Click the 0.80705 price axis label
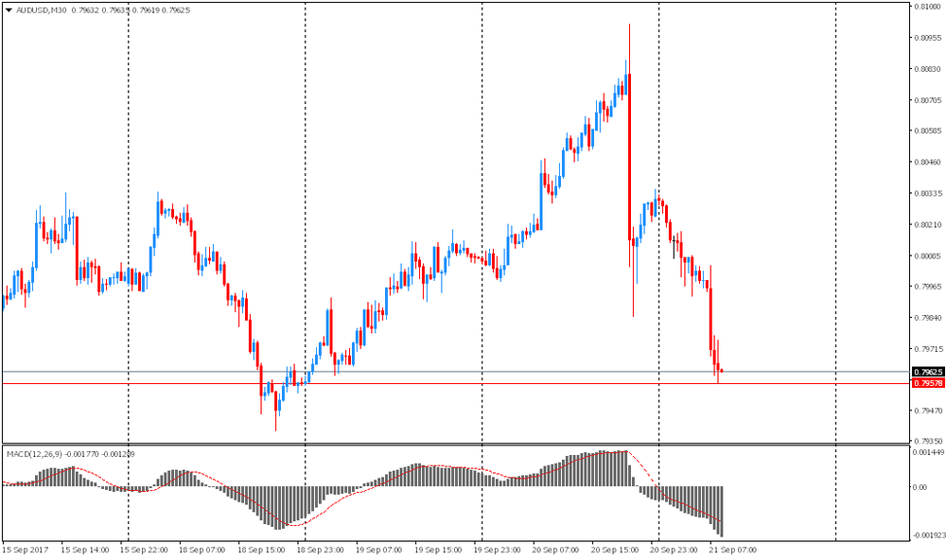The width and height of the screenshot is (946, 560). (x=928, y=100)
